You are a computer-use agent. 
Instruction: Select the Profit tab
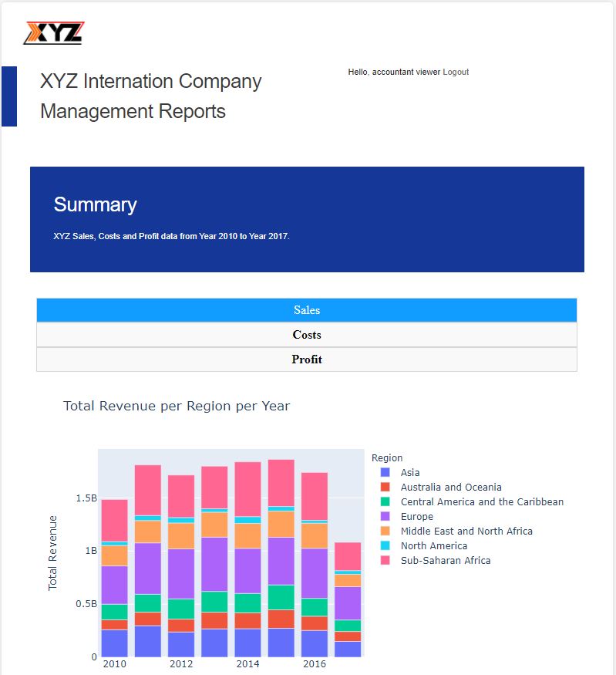[306, 359]
